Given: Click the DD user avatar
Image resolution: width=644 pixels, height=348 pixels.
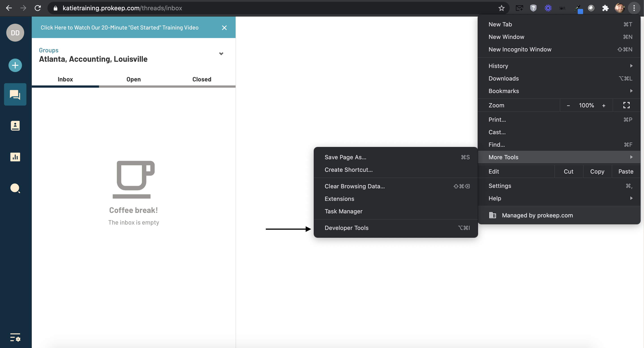Looking at the screenshot, I should [15, 33].
